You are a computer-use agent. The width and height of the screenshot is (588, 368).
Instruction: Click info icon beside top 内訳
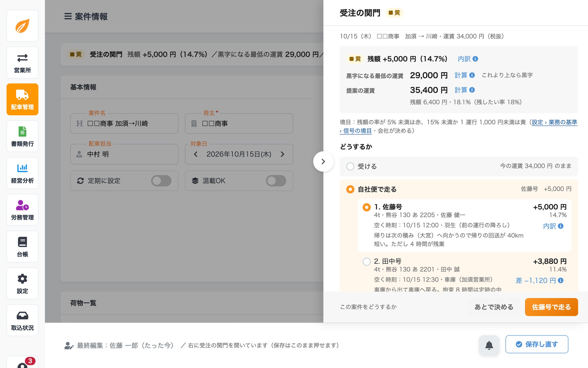[475, 59]
